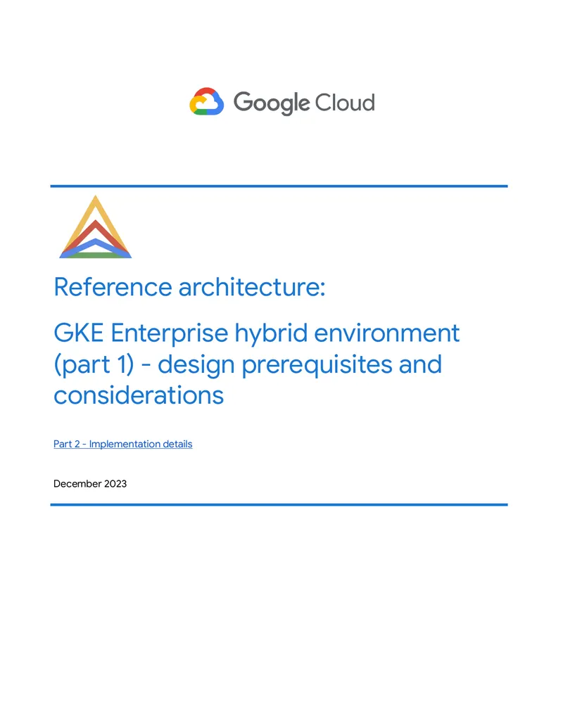Click the Google Cloud wordmark text
The height and width of the screenshot is (728, 563).
point(304,103)
